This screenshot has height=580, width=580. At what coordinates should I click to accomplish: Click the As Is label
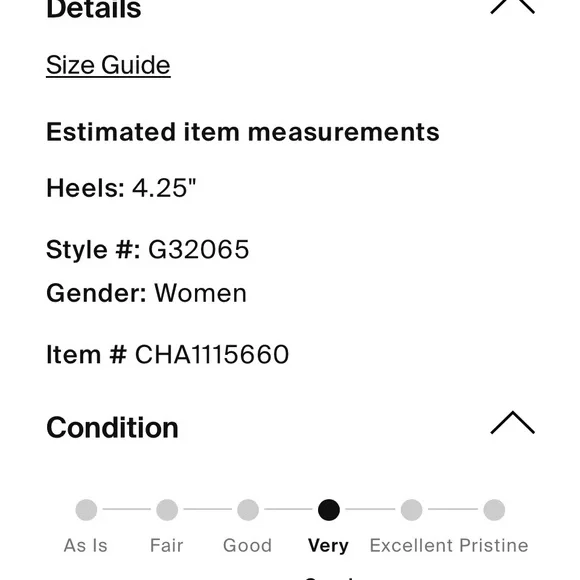tap(86, 546)
